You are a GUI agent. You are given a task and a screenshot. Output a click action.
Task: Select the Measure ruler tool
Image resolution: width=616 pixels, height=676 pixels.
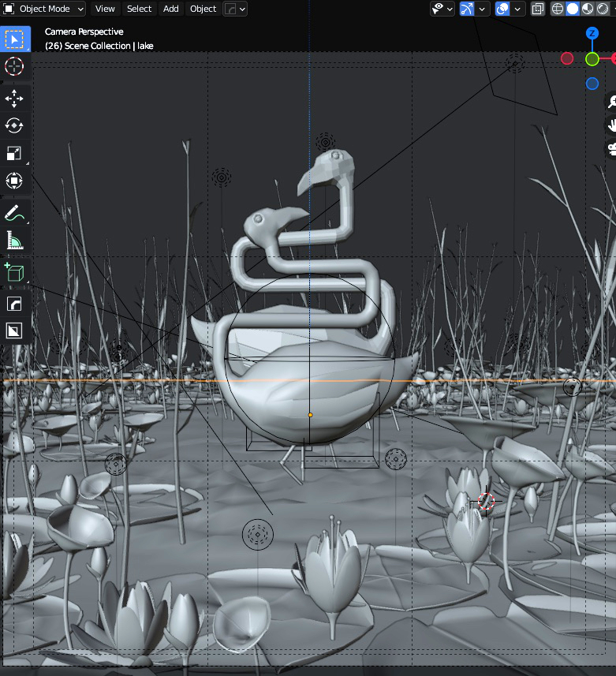14,240
